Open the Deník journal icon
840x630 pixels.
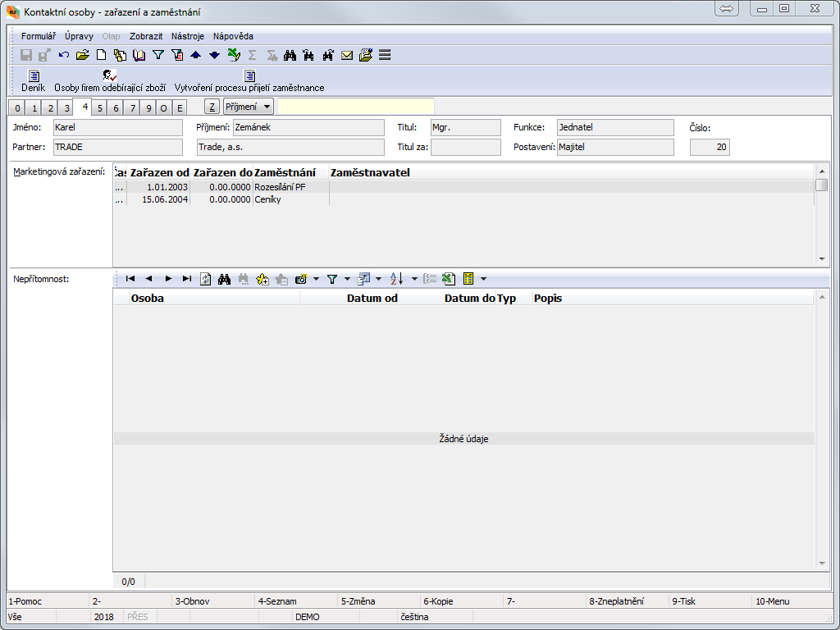(x=34, y=76)
